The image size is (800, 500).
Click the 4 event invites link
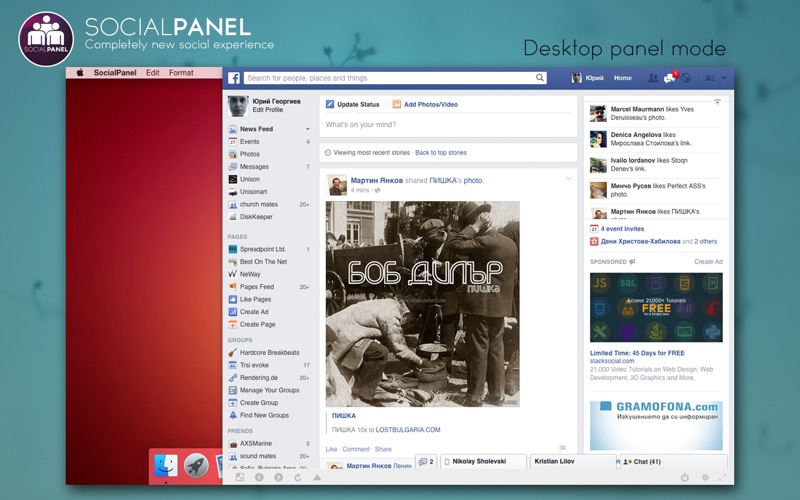point(622,229)
